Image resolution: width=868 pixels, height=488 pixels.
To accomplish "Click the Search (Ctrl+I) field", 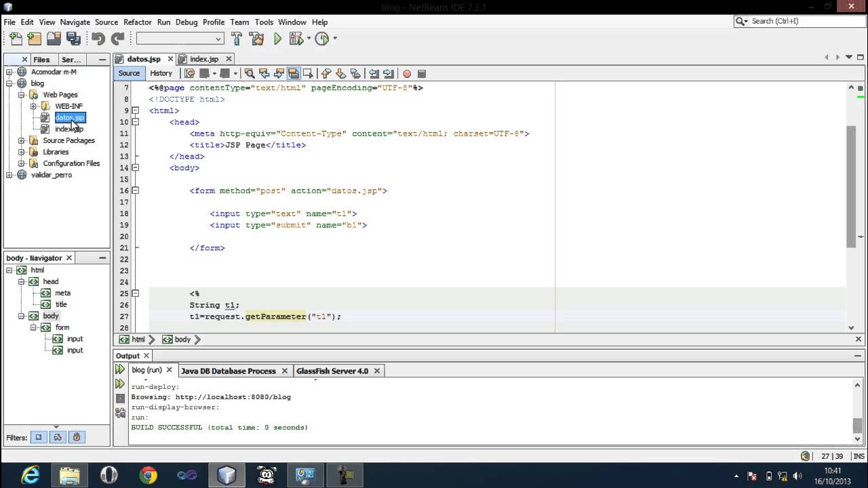I will 800,21.
